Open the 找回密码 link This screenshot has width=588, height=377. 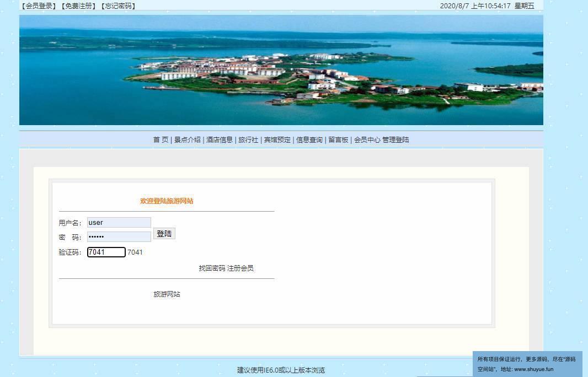212,268
